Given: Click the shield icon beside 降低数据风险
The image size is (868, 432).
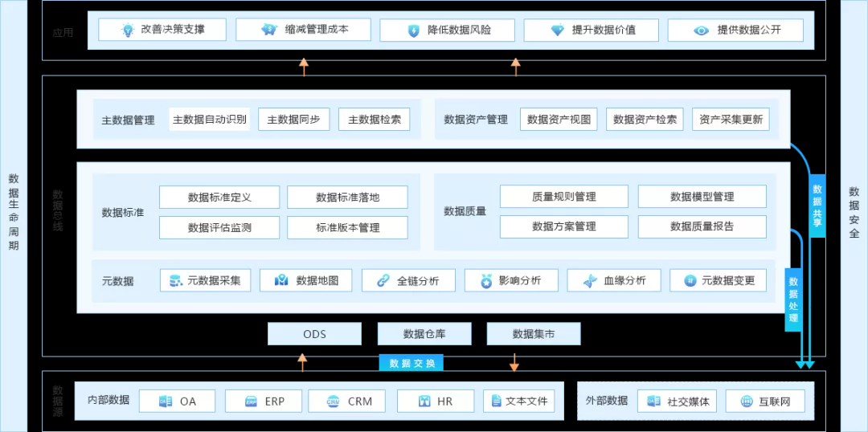Looking at the screenshot, I should [413, 31].
